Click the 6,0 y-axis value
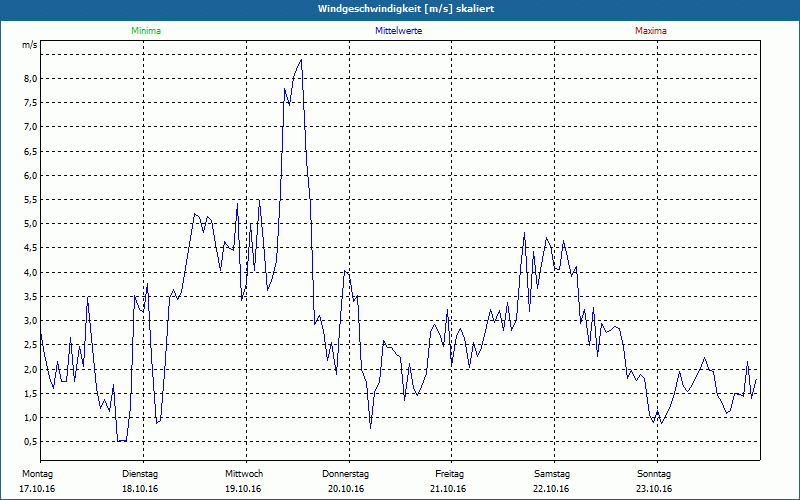800x500 pixels. pos(30,176)
